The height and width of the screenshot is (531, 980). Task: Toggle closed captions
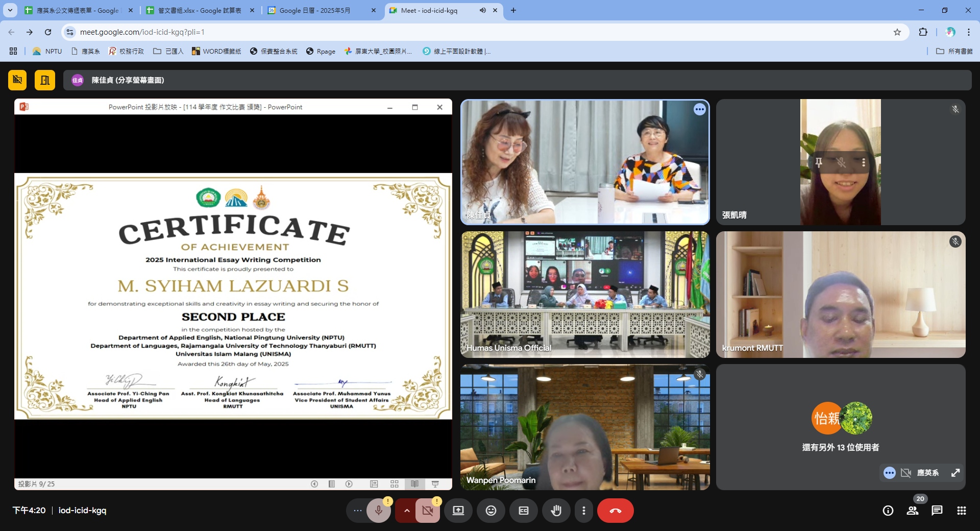tap(523, 511)
